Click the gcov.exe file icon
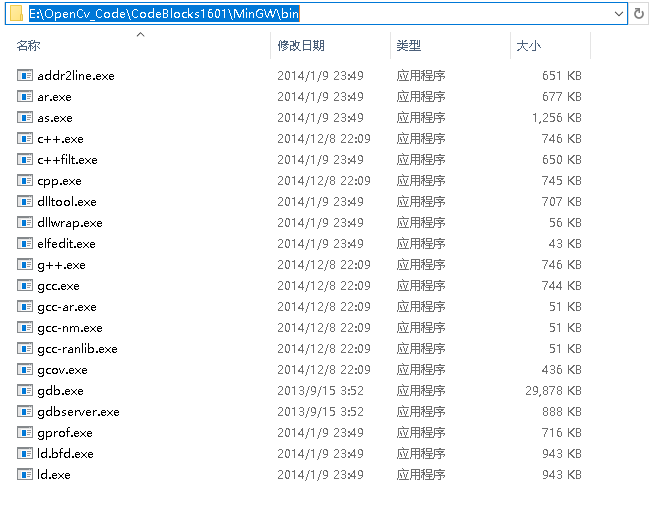 [x=25, y=370]
